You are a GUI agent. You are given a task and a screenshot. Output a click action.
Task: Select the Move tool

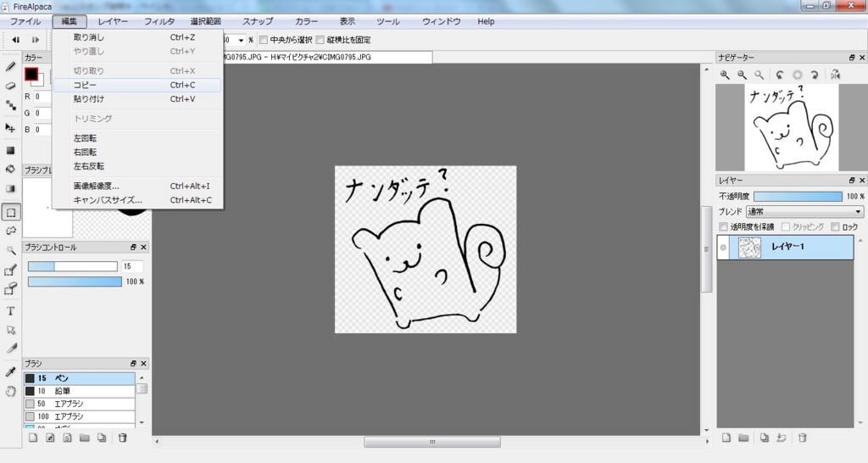[x=10, y=128]
